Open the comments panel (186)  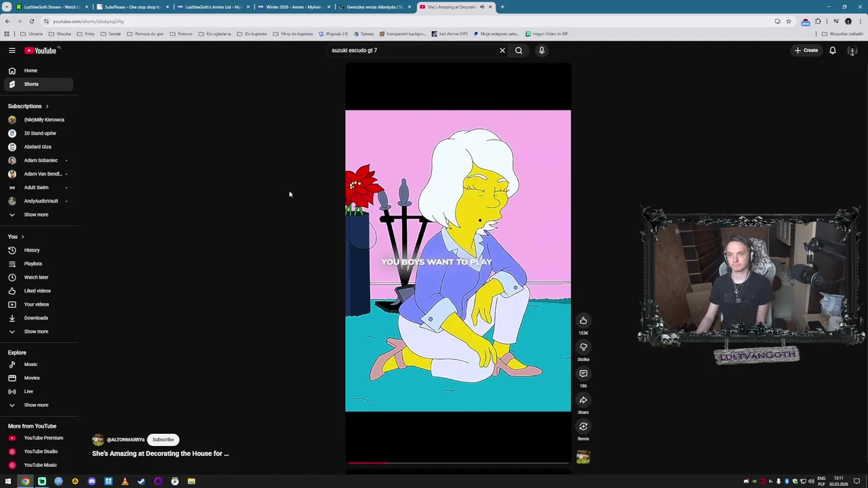(x=583, y=373)
